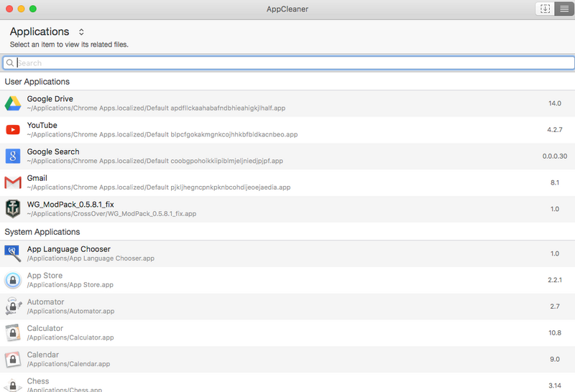Select the Calculator entry name
This screenshot has height=392, width=575.
tap(45, 328)
